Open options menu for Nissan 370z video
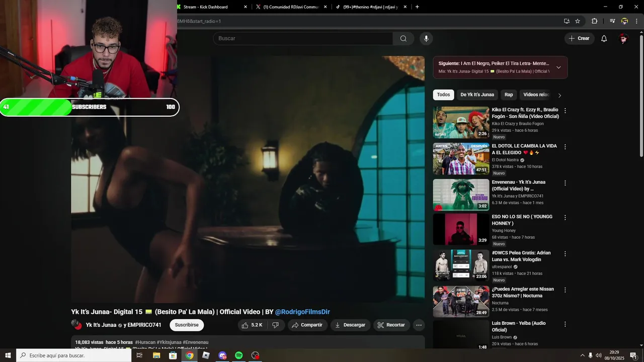The height and width of the screenshot is (362, 644). tap(565, 290)
